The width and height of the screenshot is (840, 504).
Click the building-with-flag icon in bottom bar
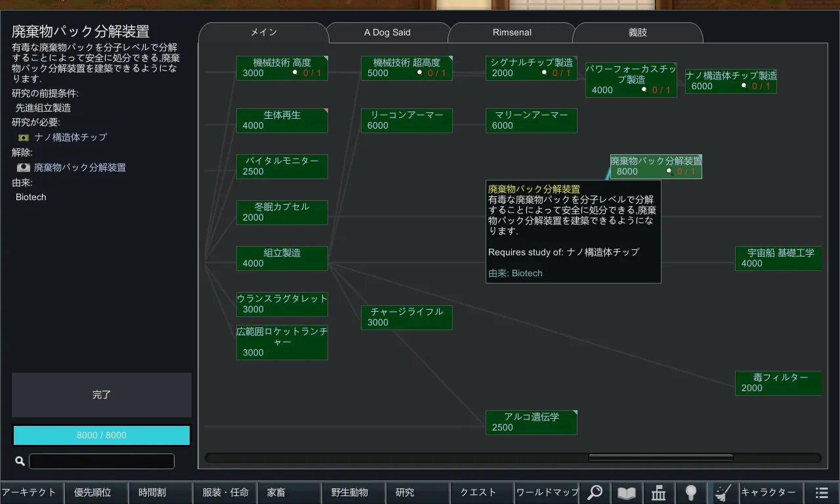pos(659,492)
